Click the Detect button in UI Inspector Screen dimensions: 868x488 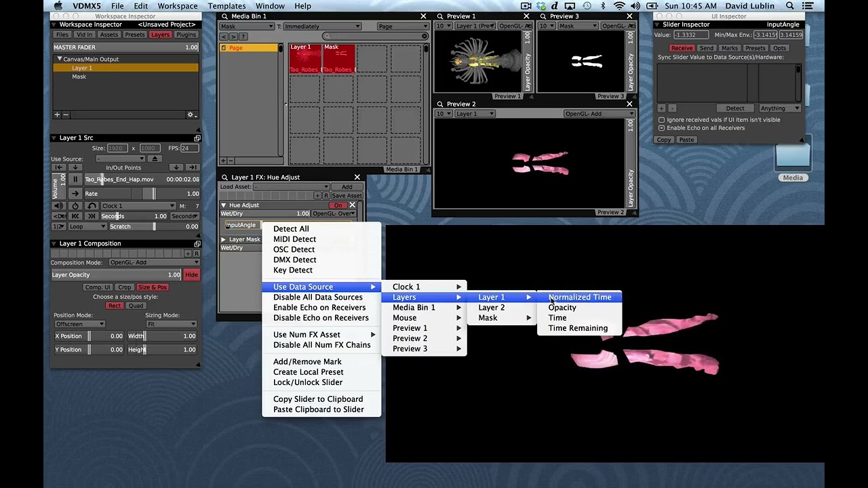tap(735, 108)
